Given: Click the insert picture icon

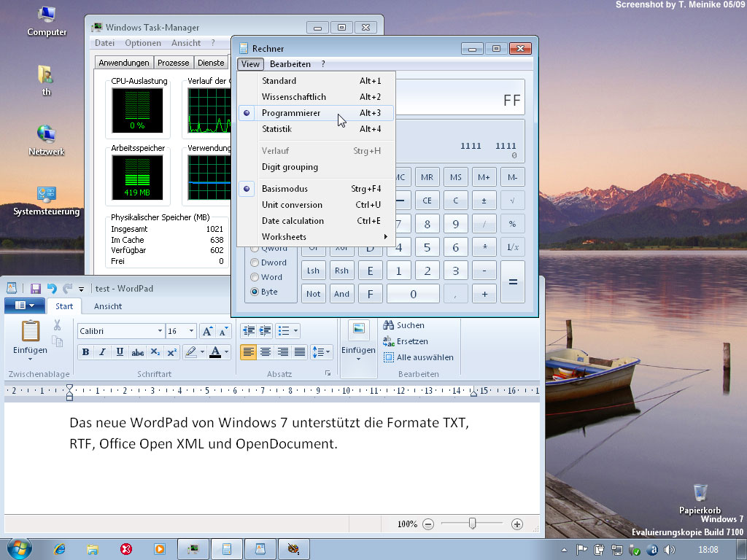Looking at the screenshot, I should 358,329.
